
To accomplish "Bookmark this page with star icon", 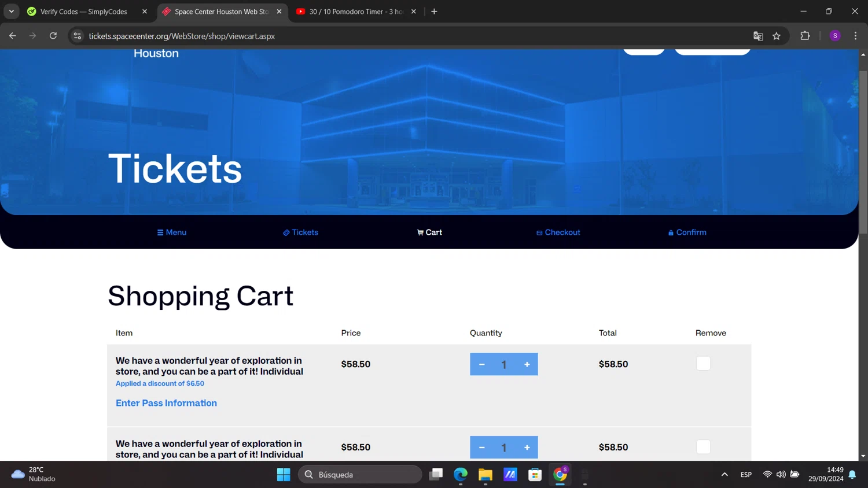I will (777, 36).
